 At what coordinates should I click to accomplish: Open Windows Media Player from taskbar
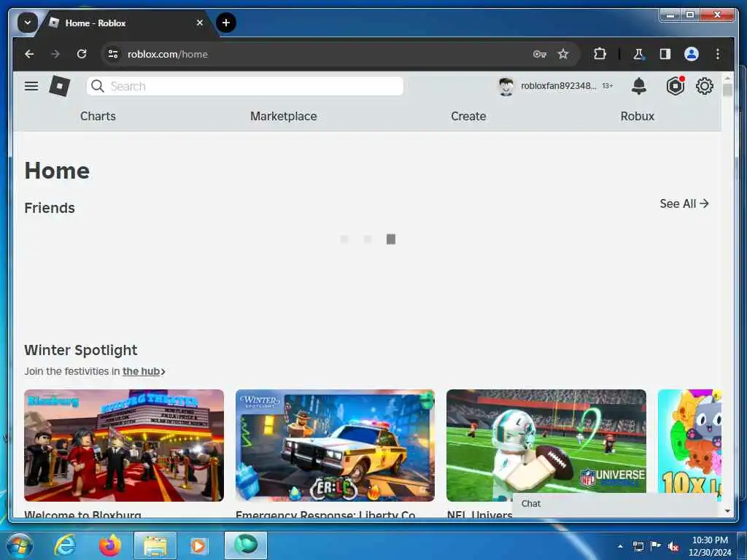[198, 545]
